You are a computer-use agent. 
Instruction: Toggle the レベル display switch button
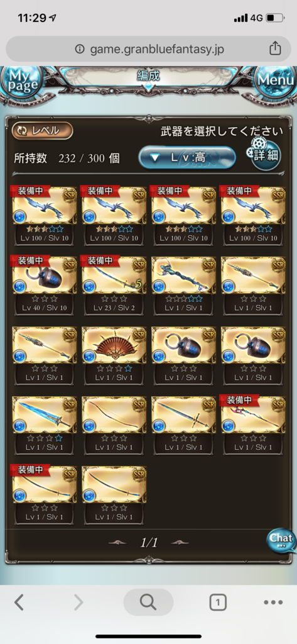click(x=42, y=131)
